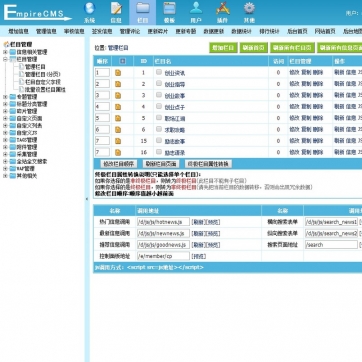Click the 刷新栏目页面 button
This screenshot has width=362, height=362.
(x=161, y=164)
